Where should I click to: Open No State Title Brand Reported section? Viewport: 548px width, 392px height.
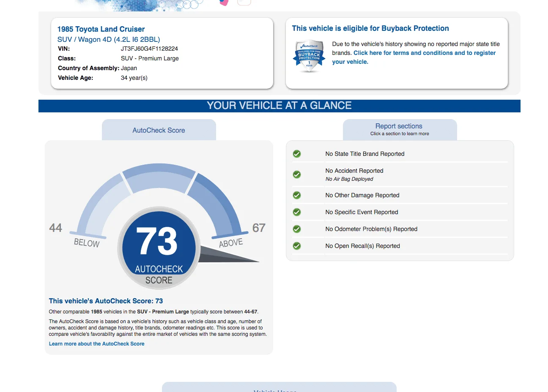pos(364,154)
